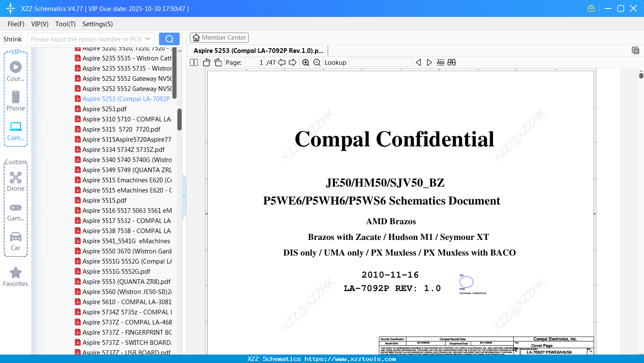Screen dimensions: 644x363
Task: Rotate page counterclockwise
Action: click(x=207, y=63)
